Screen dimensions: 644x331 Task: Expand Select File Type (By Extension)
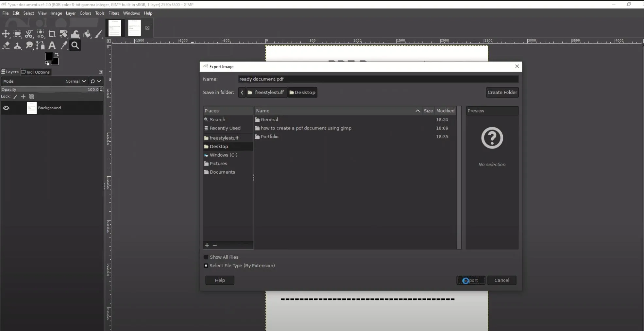coord(206,266)
